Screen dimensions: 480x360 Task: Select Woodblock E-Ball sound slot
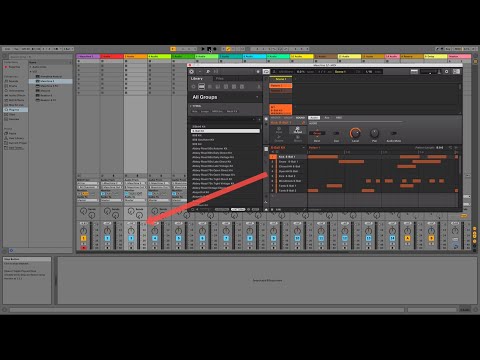[288, 181]
